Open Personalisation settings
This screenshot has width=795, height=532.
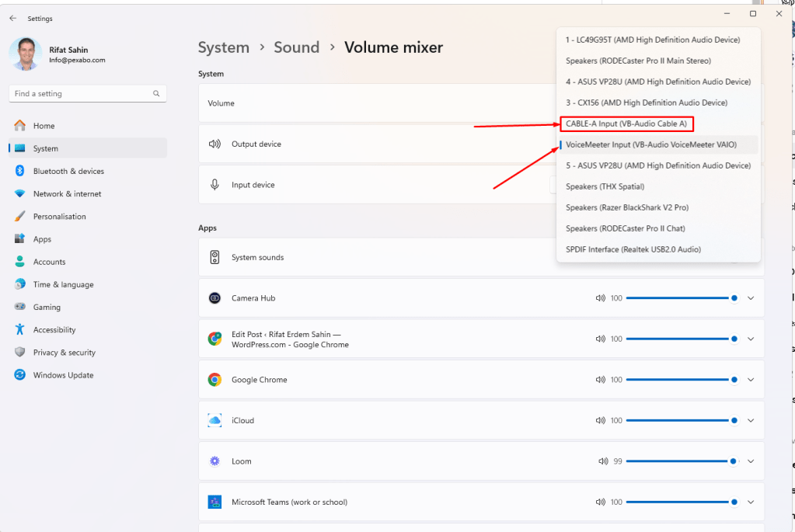pos(88,217)
